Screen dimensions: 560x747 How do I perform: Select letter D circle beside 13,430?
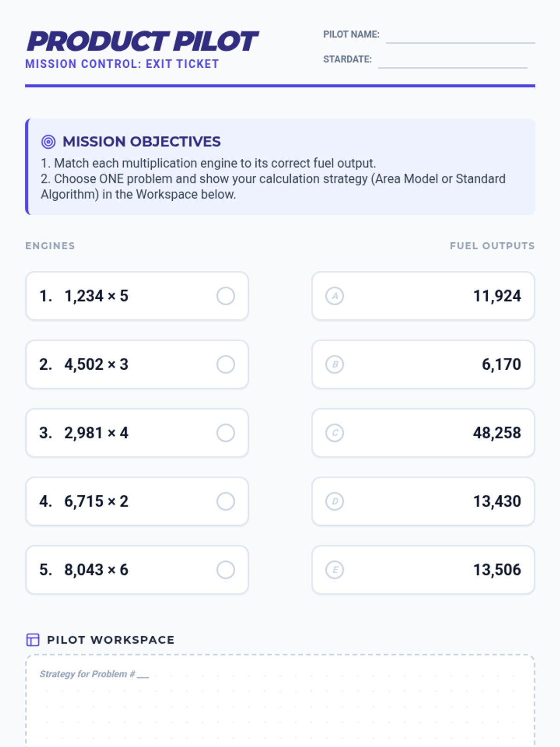coord(335,501)
